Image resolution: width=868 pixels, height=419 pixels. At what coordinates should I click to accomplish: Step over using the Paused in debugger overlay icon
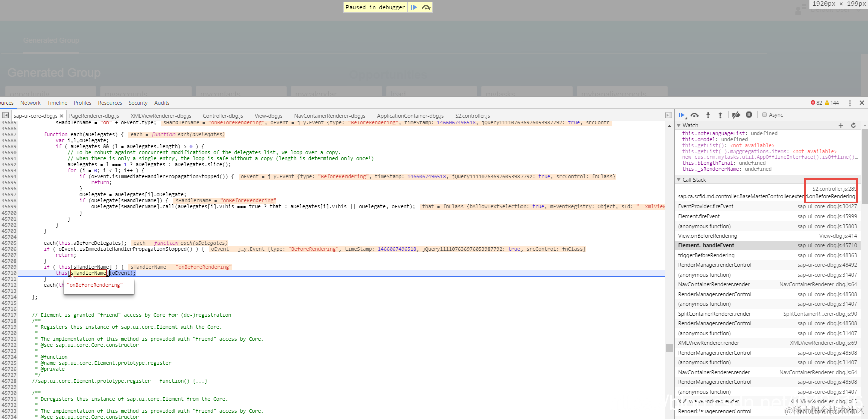(426, 7)
